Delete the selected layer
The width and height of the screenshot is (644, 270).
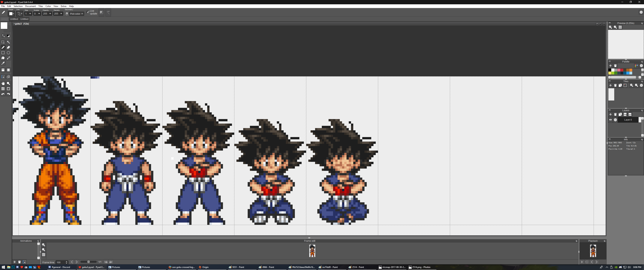tap(615, 114)
